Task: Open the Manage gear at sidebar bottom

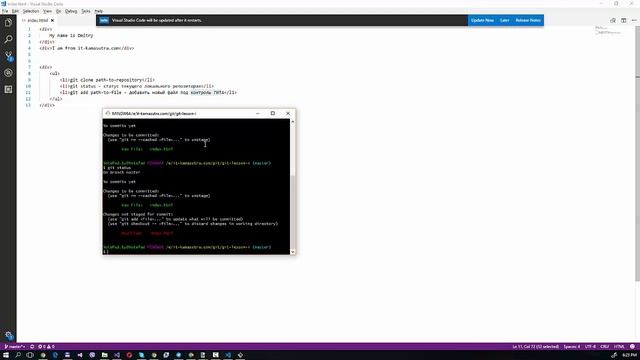Action: click(x=9, y=336)
